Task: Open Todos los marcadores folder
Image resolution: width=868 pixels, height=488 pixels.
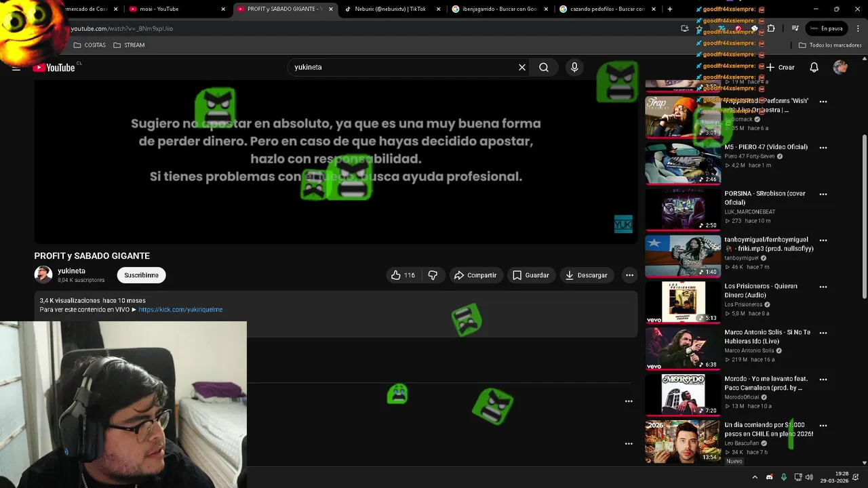Action: tap(830, 45)
